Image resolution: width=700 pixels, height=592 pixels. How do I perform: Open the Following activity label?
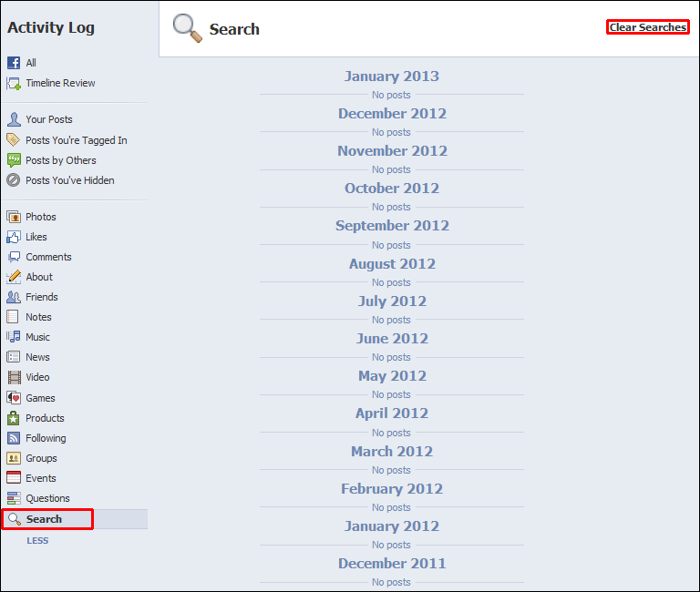pos(46,438)
